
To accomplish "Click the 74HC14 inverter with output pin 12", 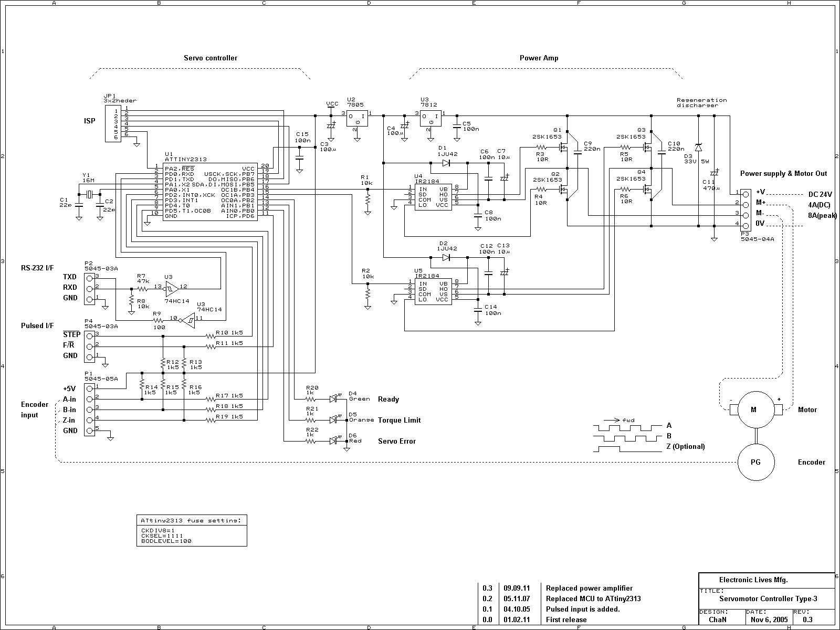I will click(x=171, y=287).
